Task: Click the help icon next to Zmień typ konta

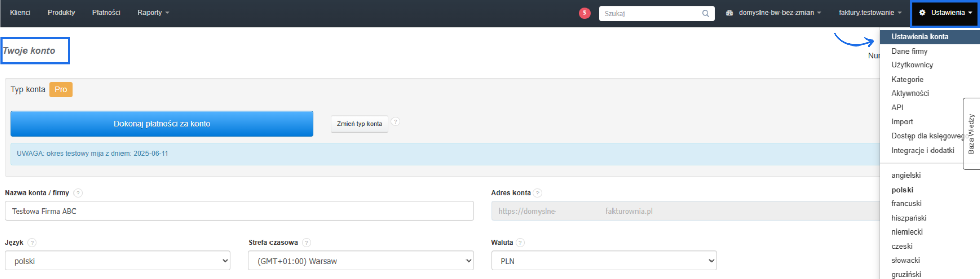Action: click(x=396, y=122)
